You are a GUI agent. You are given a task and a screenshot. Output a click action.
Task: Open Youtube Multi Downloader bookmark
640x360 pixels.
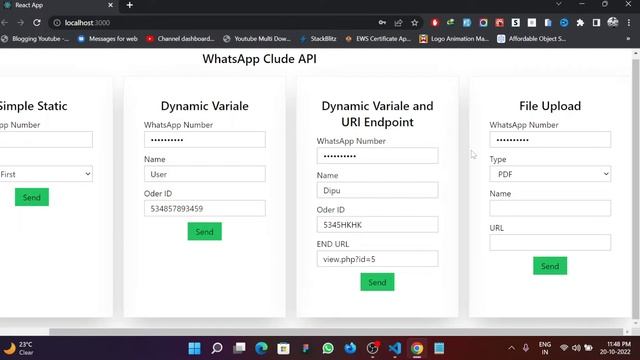[257, 39]
